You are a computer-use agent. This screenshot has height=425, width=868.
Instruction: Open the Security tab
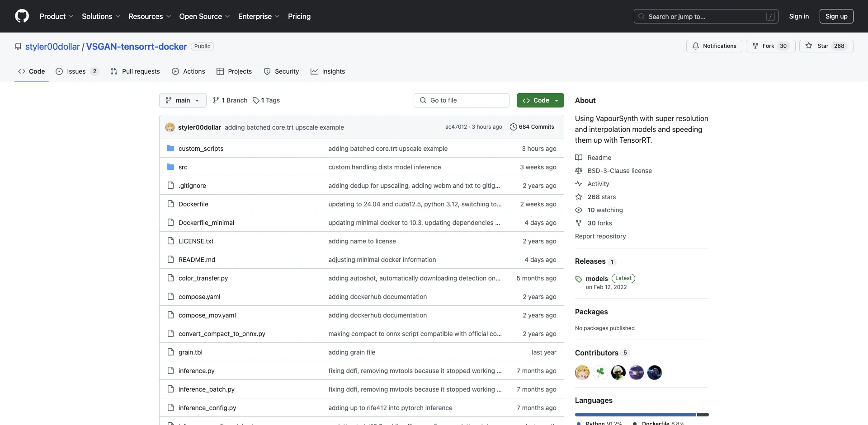pyautogui.click(x=281, y=71)
